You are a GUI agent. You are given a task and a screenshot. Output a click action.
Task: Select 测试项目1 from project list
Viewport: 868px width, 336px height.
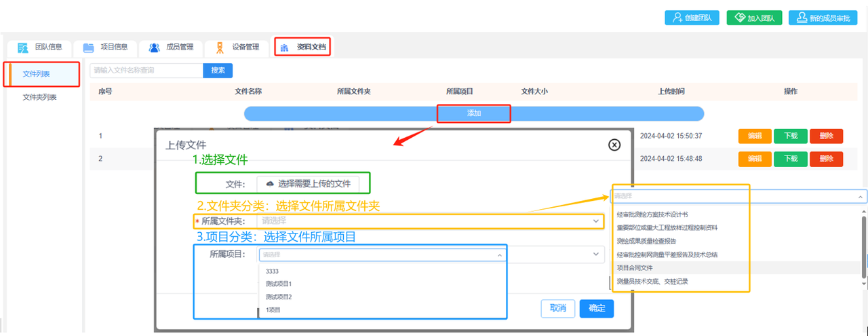pyautogui.click(x=279, y=284)
